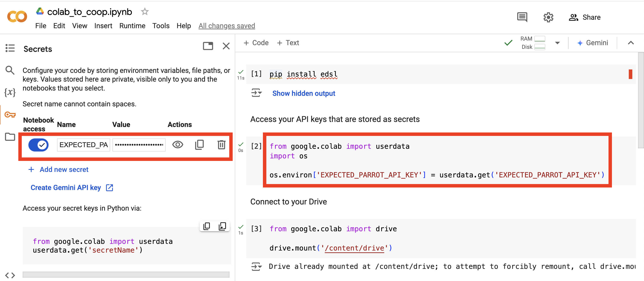644x281 pixels.
Task: Star the colab_to_coop notebook
Action: pos(145,11)
